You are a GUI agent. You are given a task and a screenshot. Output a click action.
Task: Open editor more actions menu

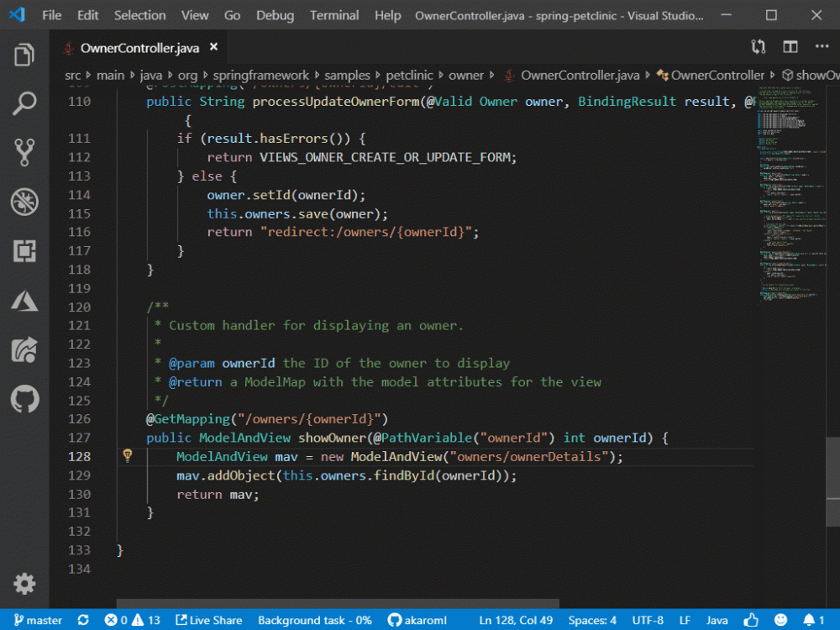pyautogui.click(x=821, y=46)
